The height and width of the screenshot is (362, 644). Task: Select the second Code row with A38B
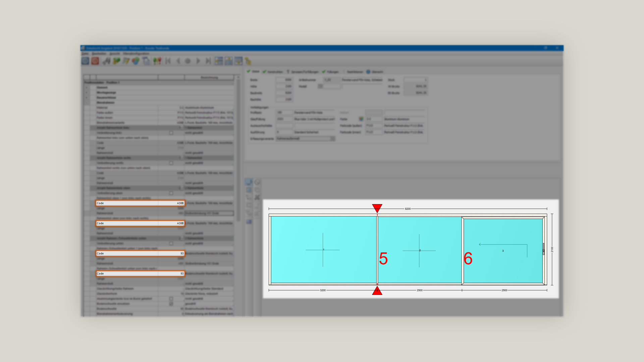click(140, 223)
